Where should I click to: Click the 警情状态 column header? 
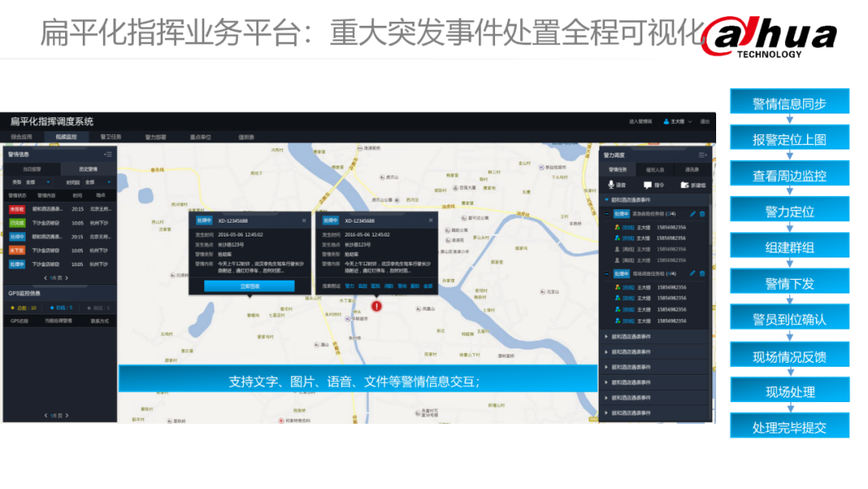(x=17, y=195)
